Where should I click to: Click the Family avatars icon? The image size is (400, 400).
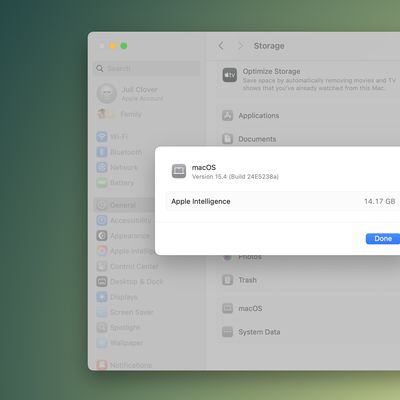pyautogui.click(x=107, y=114)
